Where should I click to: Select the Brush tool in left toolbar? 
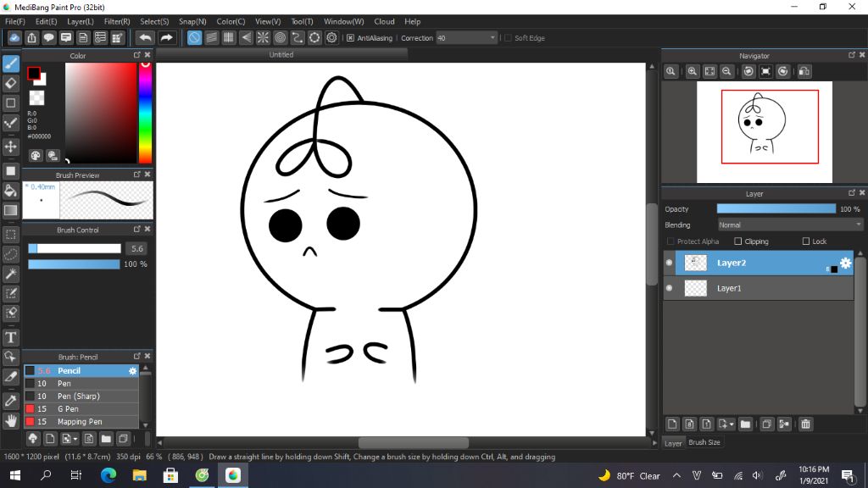pos(11,64)
